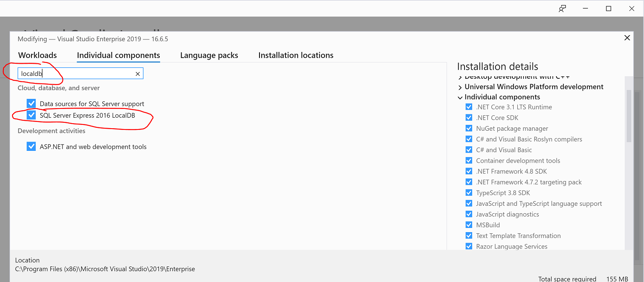Toggle the TypeScript 3.8 SDK checkbox
Screen dimensions: 644x282
tap(469, 193)
